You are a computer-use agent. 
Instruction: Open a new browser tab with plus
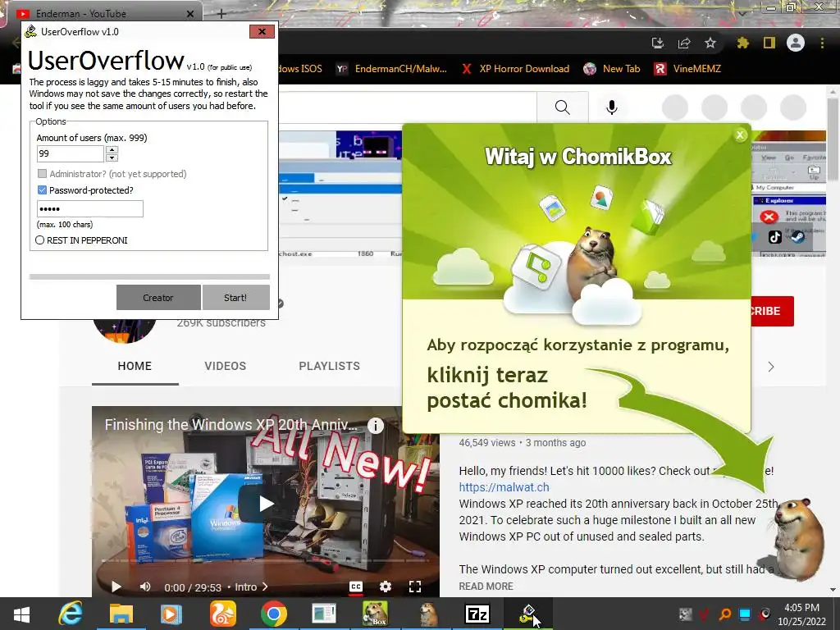221,14
